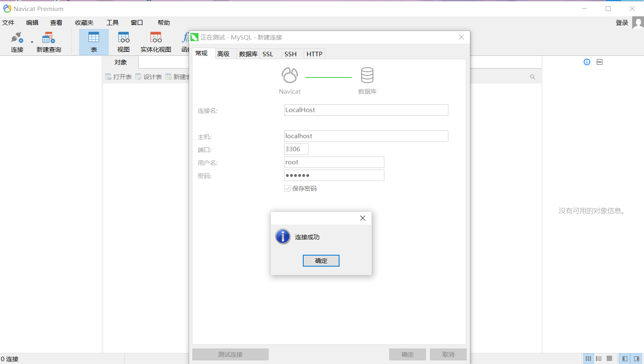
Task: Click the host field containing localhost
Action: pyautogui.click(x=366, y=136)
